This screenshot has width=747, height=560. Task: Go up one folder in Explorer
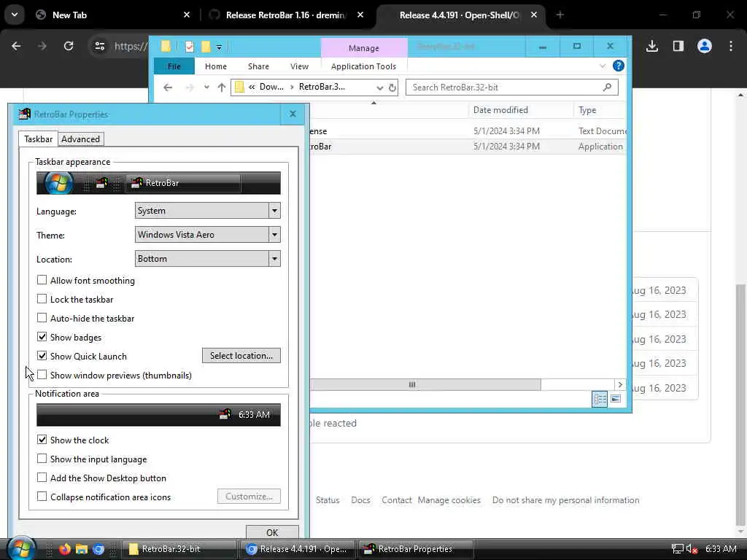(x=222, y=87)
